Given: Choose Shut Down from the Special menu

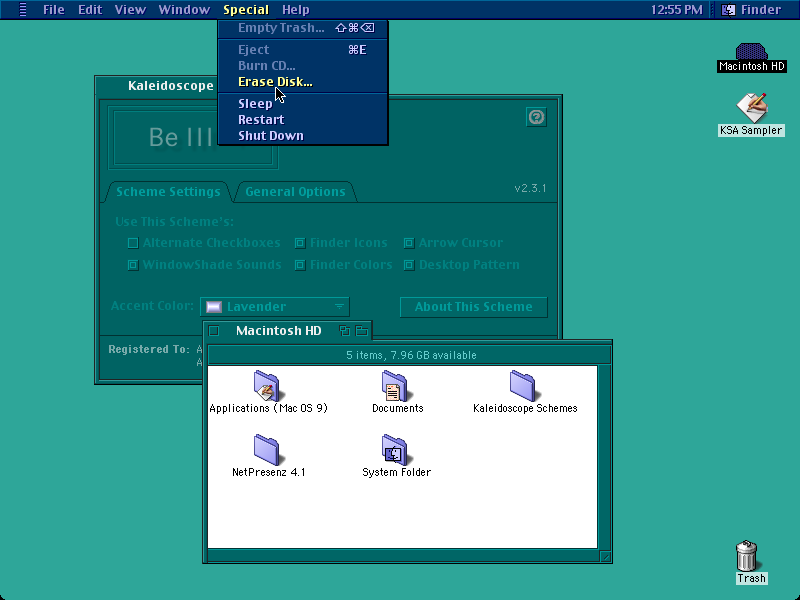Looking at the screenshot, I should click(x=303, y=136).
